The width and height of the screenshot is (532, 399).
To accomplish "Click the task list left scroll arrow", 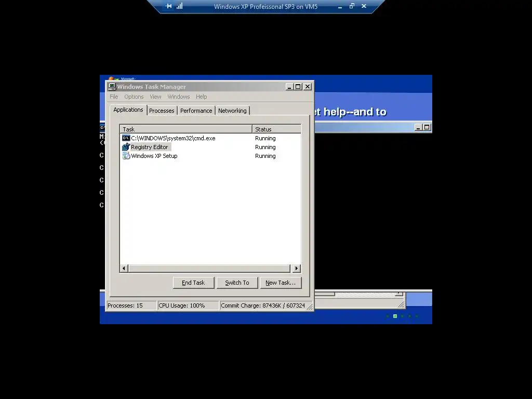I will tap(124, 269).
